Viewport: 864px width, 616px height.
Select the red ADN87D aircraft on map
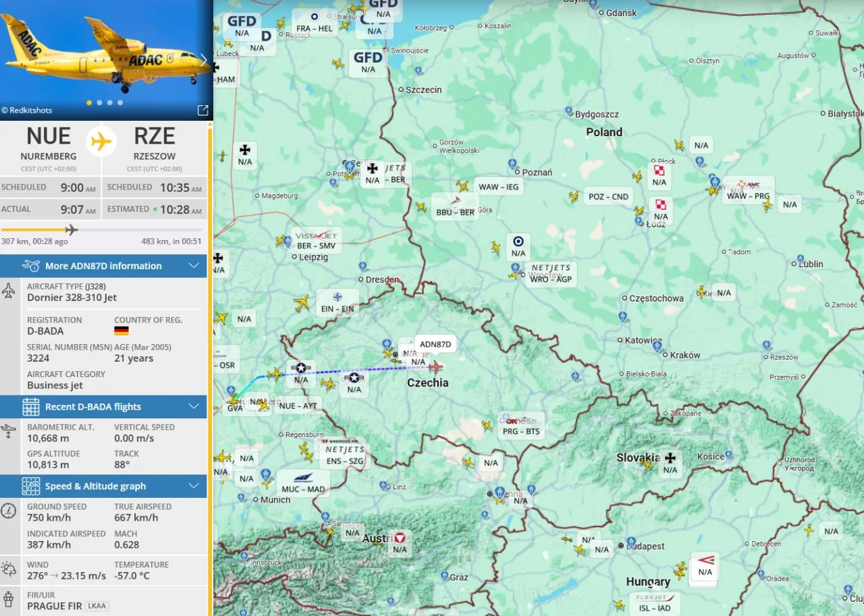(x=435, y=366)
